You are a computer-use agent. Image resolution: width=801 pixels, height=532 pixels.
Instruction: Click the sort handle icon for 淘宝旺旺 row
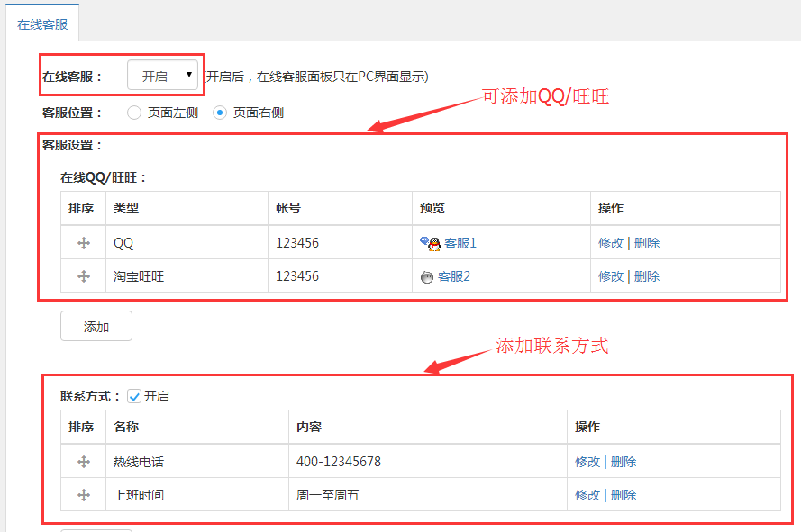pyautogui.click(x=84, y=276)
